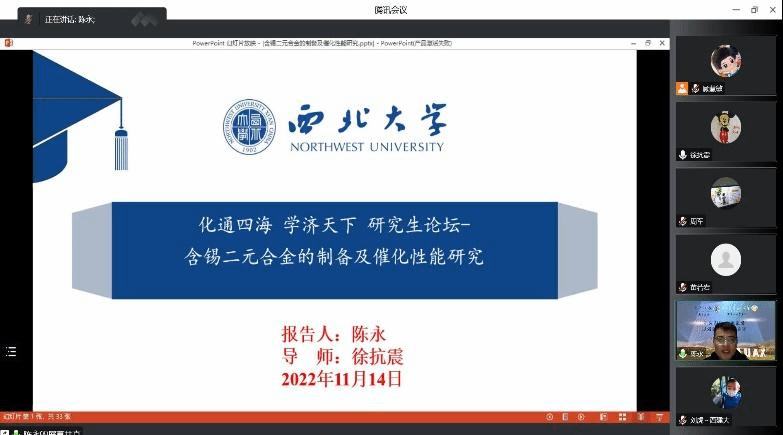Select the third participant's photo avatar
The image size is (783, 435).
click(x=726, y=193)
